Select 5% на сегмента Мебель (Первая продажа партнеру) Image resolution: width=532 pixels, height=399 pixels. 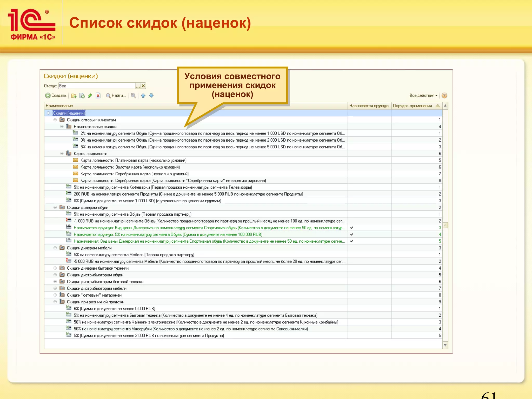[243, 255]
